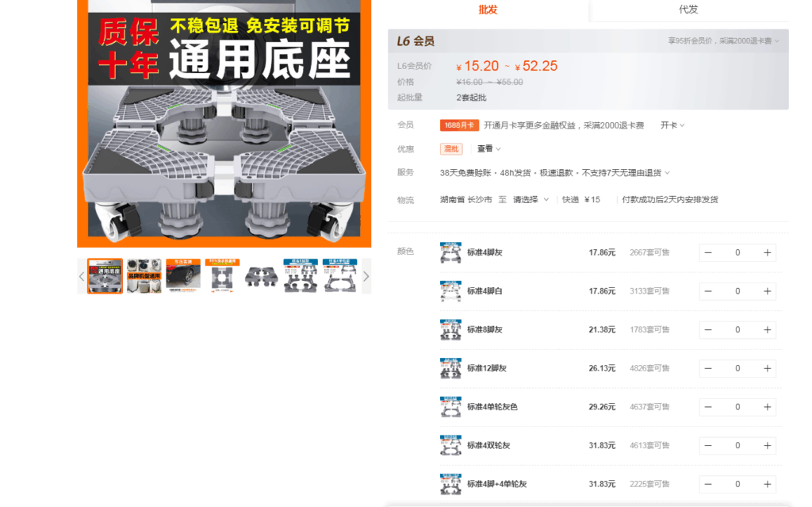Click the L6 会员 header label
Viewport: 812px width, 507px height.
click(416, 41)
